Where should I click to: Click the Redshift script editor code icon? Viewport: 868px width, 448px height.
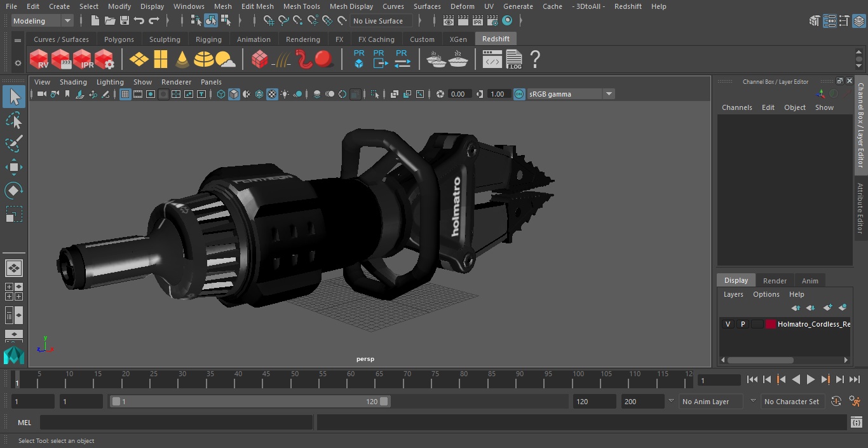(x=492, y=60)
